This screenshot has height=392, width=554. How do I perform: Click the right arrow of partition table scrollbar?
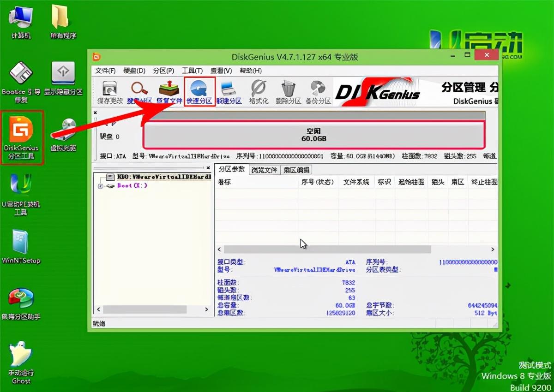tap(493, 249)
